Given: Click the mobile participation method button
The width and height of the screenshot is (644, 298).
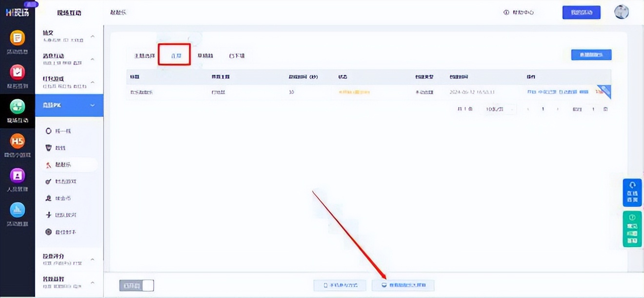Looking at the screenshot, I should 340,285.
